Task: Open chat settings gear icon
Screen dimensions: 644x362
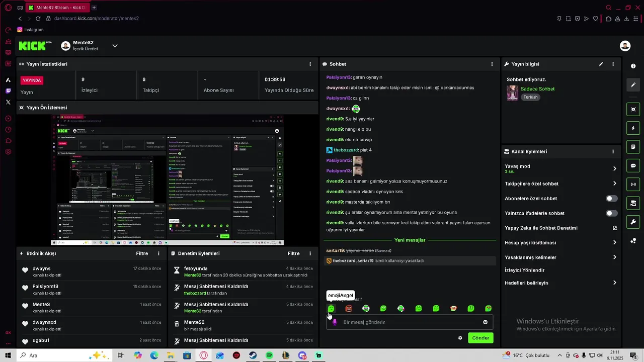Action: point(460,338)
